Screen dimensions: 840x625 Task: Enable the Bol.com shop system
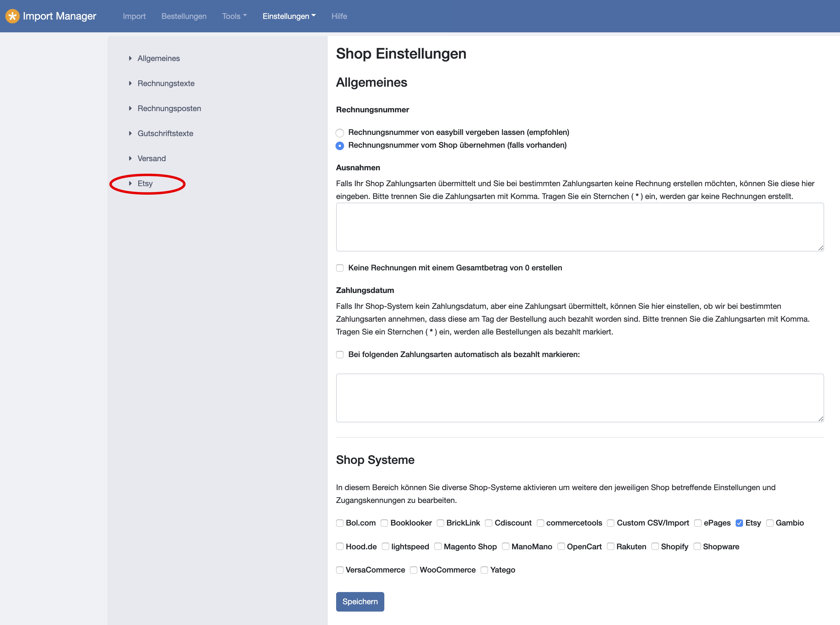tap(340, 523)
